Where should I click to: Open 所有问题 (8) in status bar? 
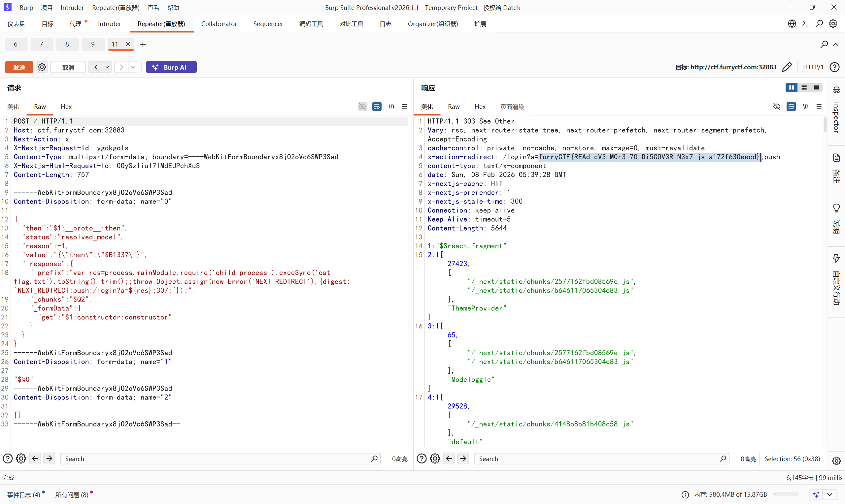(x=72, y=495)
